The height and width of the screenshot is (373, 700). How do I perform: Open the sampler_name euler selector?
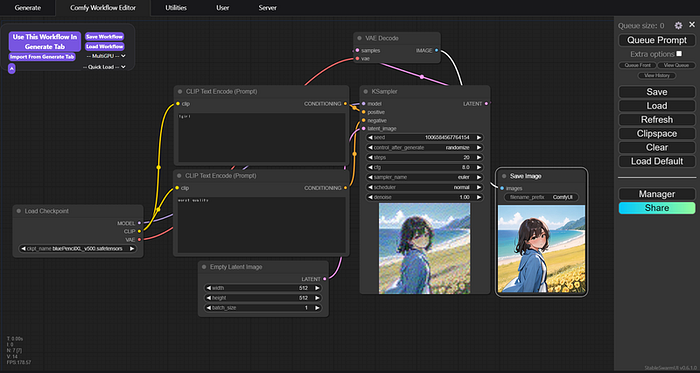tap(425, 177)
